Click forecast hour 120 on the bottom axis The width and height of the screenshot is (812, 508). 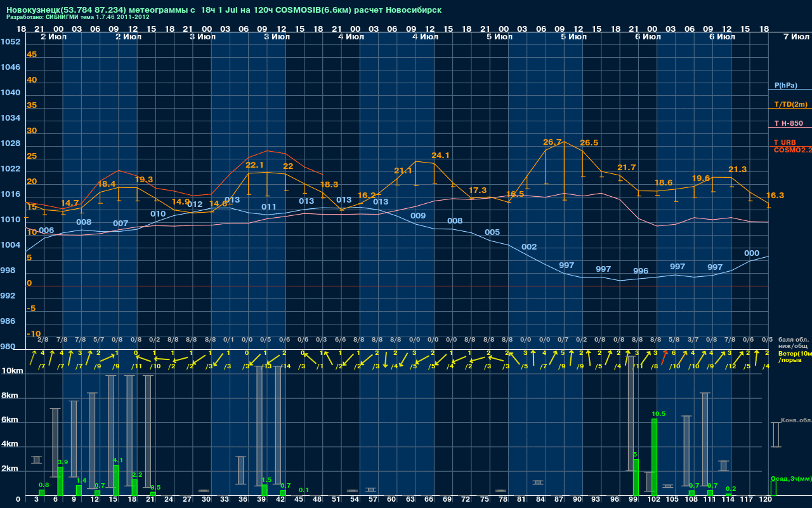pyautogui.click(x=766, y=500)
